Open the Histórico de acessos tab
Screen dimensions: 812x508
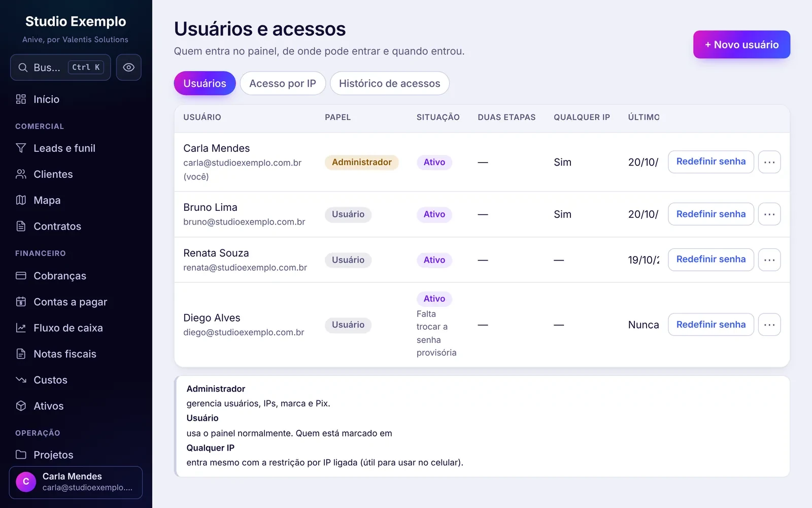390,83
